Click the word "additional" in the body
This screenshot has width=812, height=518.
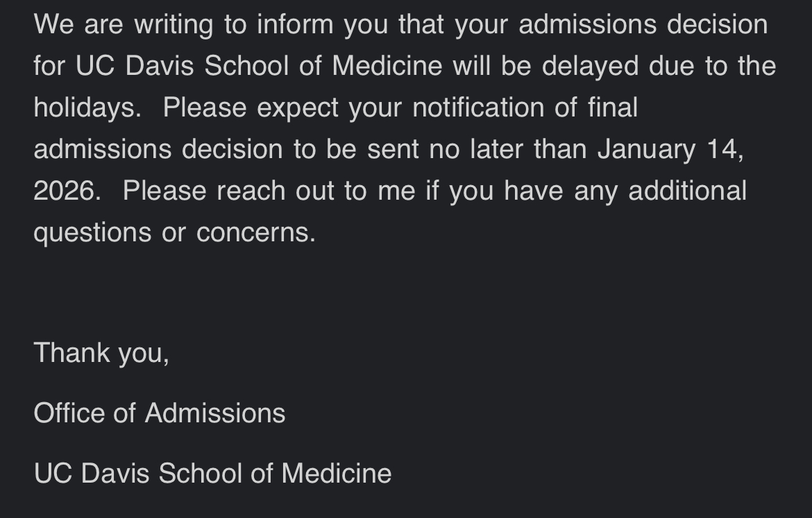[x=687, y=191]
